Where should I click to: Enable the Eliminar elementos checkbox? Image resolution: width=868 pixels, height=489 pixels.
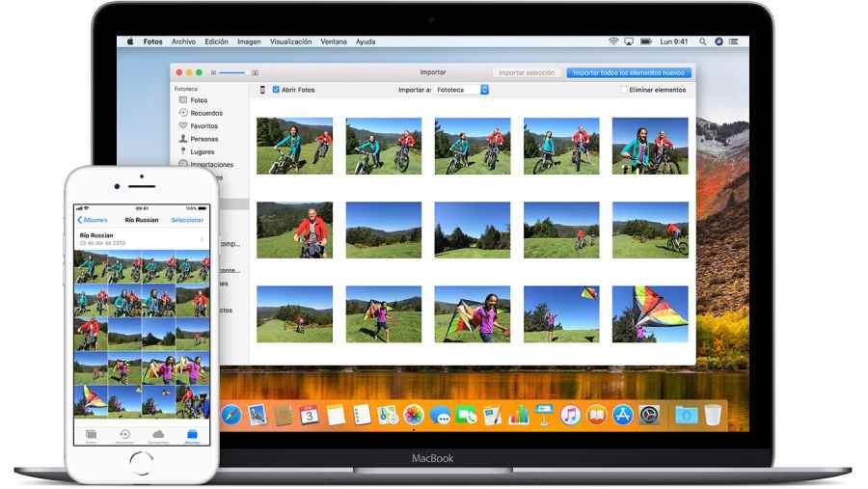coord(623,89)
